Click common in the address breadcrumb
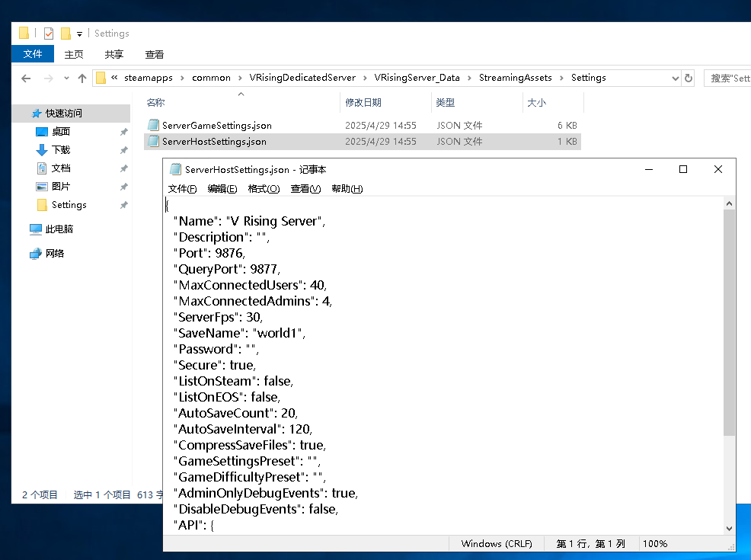Viewport: 751px width, 560px height. tap(211, 78)
